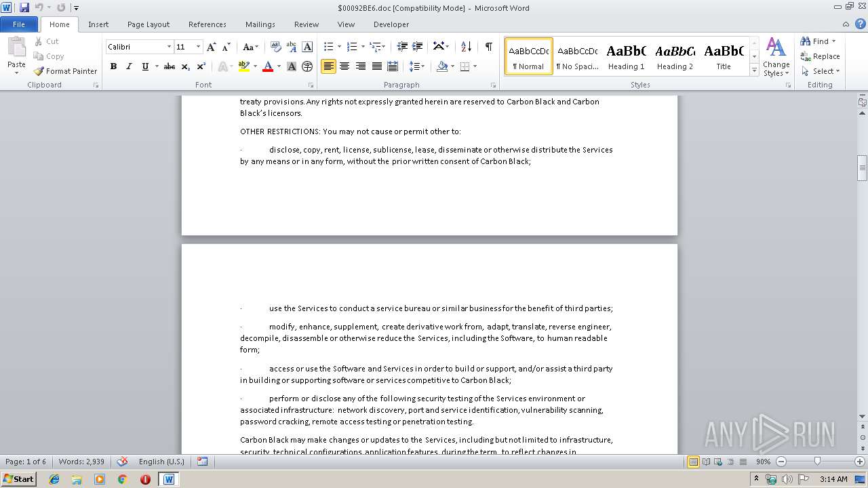Click the Shrink Font icon
This screenshot has height=488, width=868.
[227, 47]
